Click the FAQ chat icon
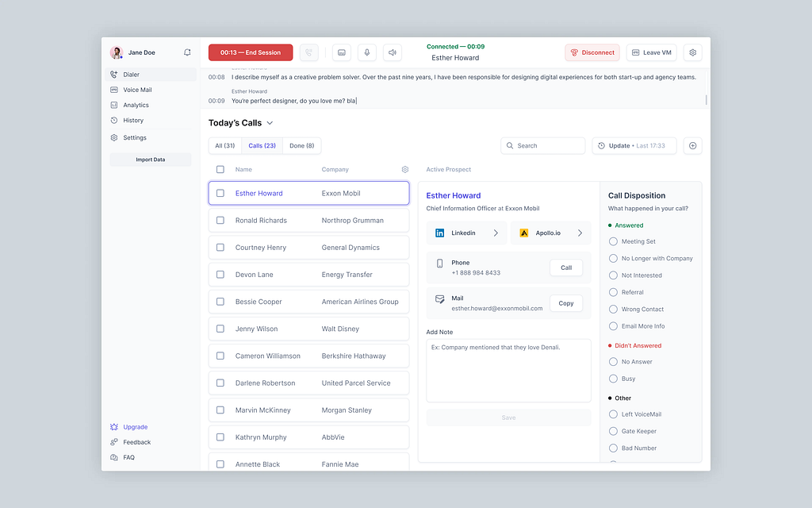812x508 pixels. click(x=114, y=457)
